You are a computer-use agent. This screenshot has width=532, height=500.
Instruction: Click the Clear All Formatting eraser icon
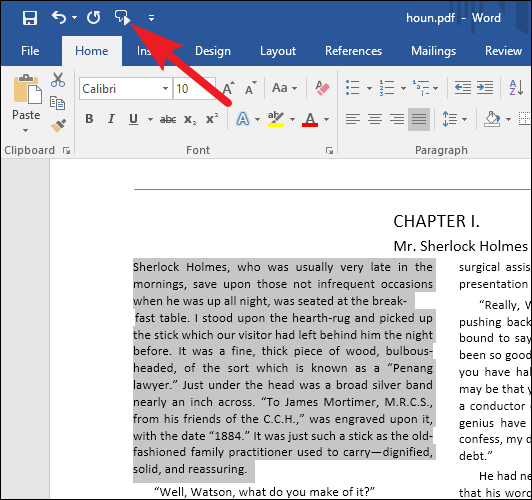[x=322, y=88]
